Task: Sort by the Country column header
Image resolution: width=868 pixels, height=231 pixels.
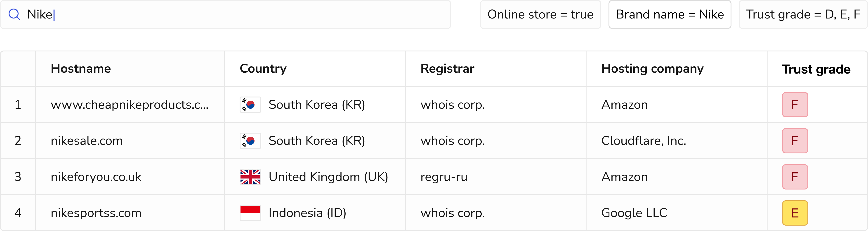Action: coord(263,69)
